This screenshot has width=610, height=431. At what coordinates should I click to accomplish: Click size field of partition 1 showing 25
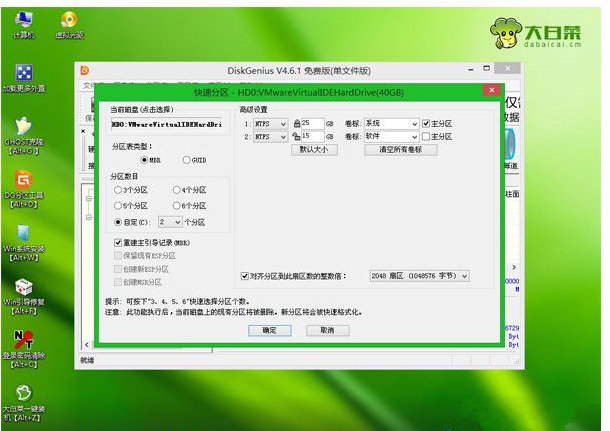click(x=312, y=124)
